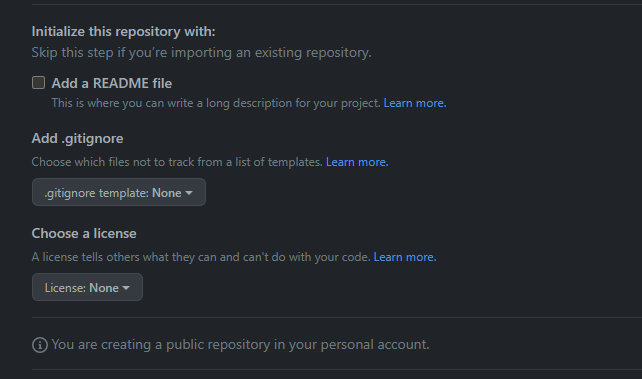Open the .gitignore template dropdown
Image resolution: width=642 pixels, height=379 pixels.
119,192
